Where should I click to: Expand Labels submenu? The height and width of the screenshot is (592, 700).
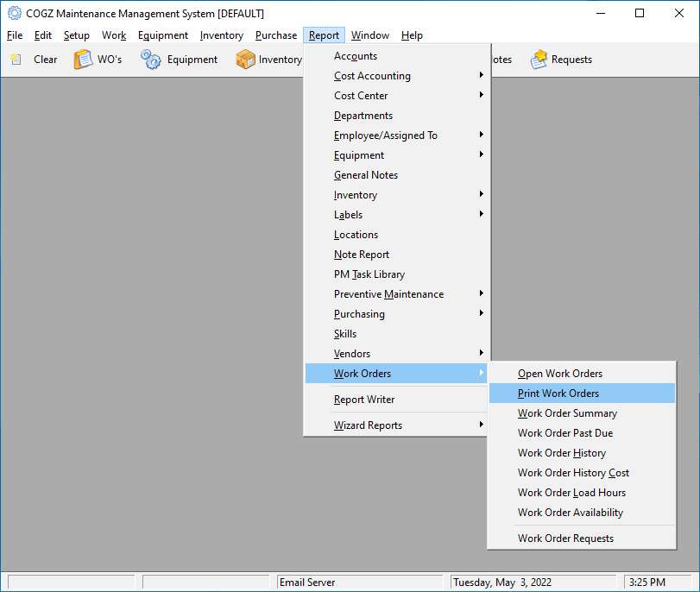click(397, 215)
